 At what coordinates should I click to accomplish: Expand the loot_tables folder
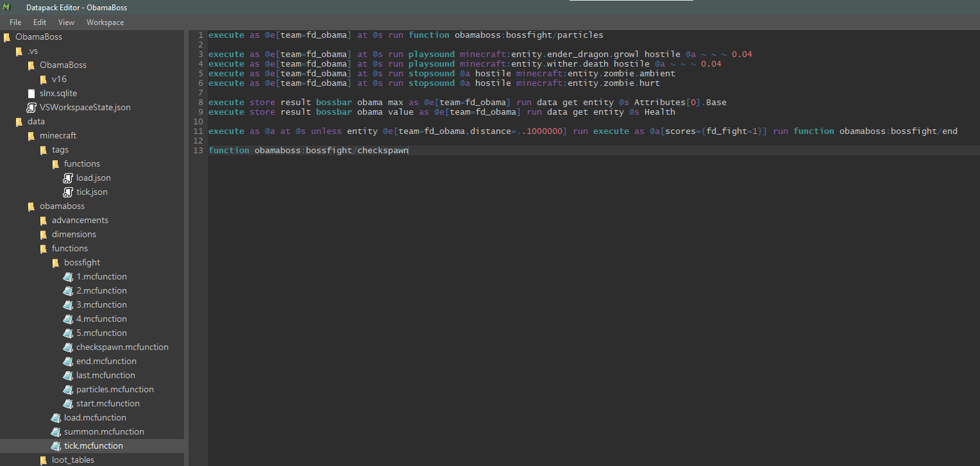point(72,459)
